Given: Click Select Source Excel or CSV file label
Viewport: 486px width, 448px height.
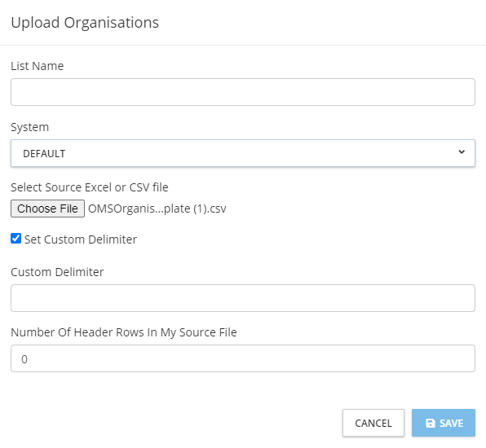Looking at the screenshot, I should point(90,187).
